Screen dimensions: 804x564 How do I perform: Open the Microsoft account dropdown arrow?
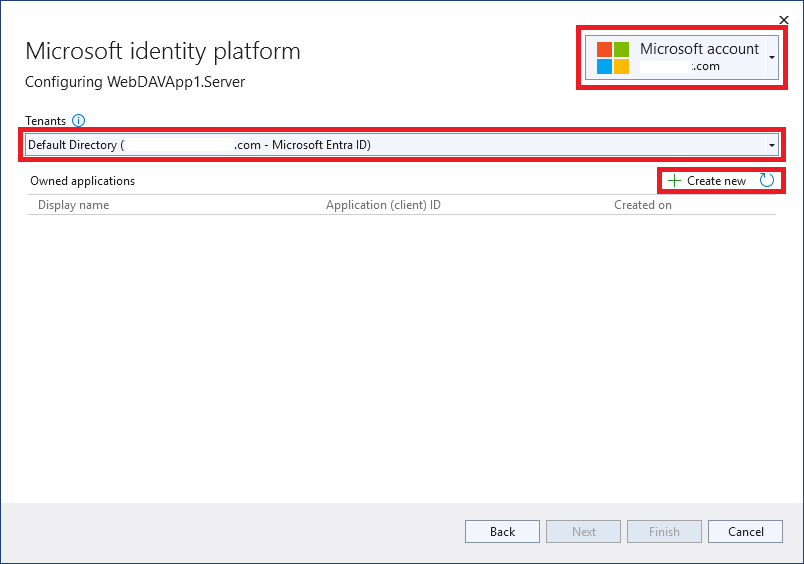coord(772,57)
